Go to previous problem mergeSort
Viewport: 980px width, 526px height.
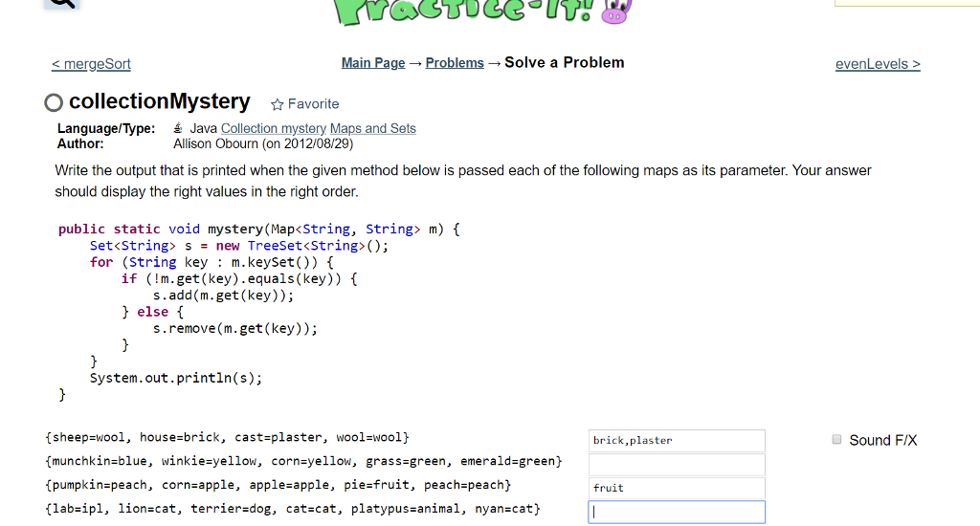pos(91,64)
